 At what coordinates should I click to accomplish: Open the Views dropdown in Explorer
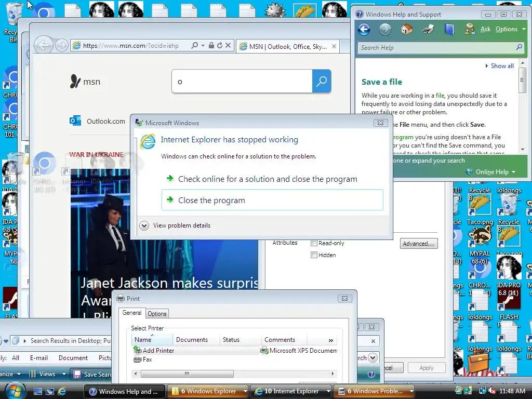pyautogui.click(x=47, y=374)
